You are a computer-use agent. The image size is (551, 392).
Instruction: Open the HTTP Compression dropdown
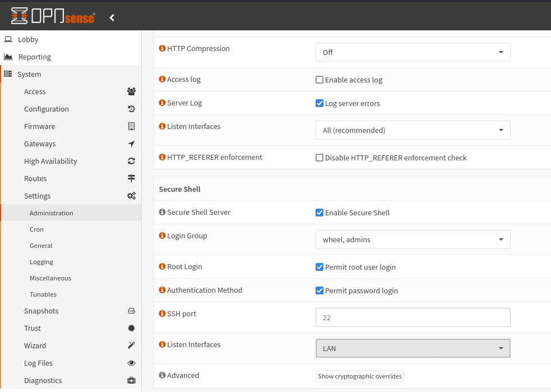(413, 52)
